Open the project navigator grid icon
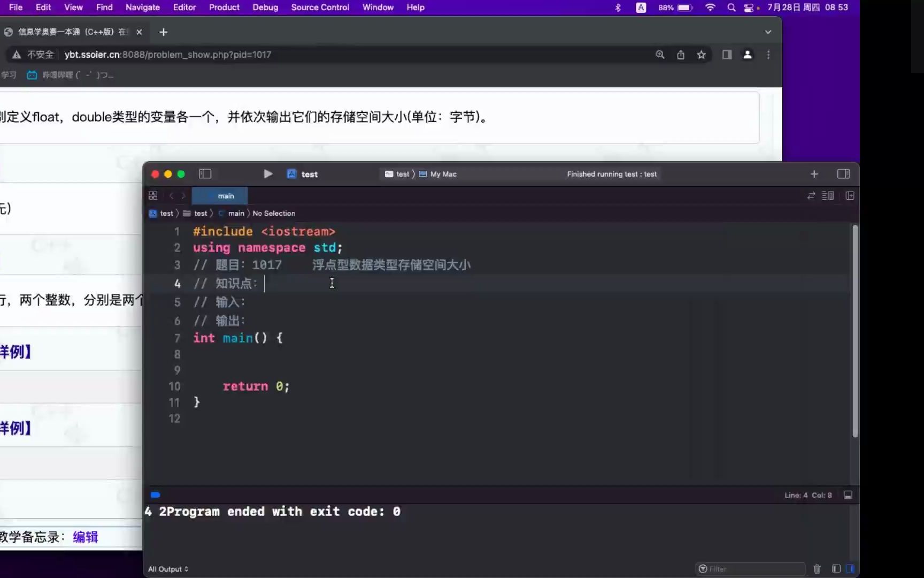Screen dimensions: 924x578 (x=153, y=195)
